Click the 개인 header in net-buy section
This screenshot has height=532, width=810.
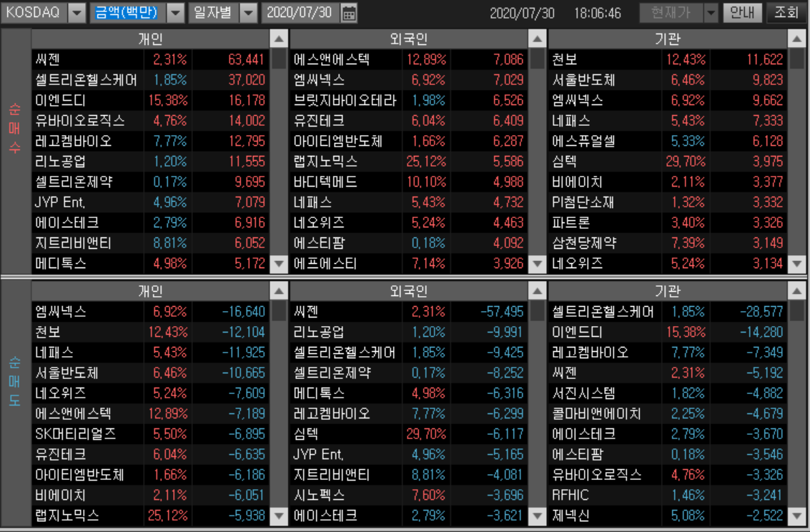click(150, 39)
